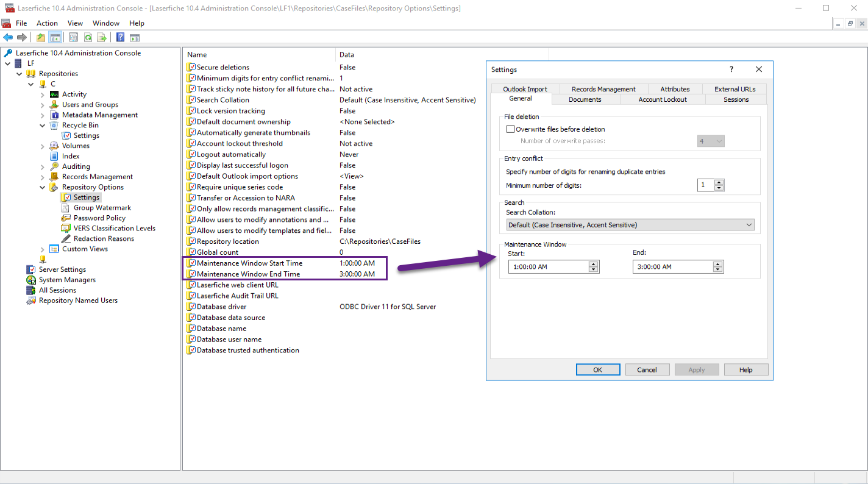This screenshot has width=868, height=484.
Task: Click the Name column header
Action: click(x=260, y=55)
